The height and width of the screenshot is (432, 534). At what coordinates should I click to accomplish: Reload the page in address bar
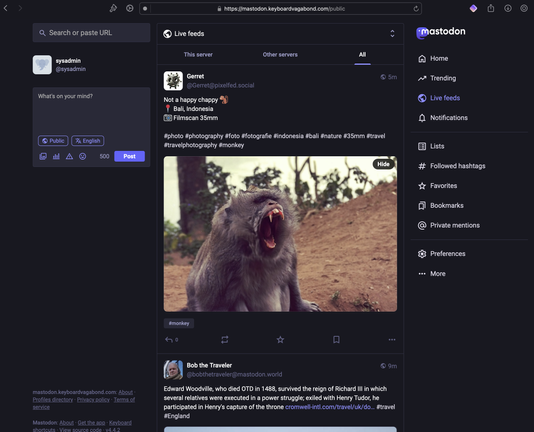(x=416, y=9)
